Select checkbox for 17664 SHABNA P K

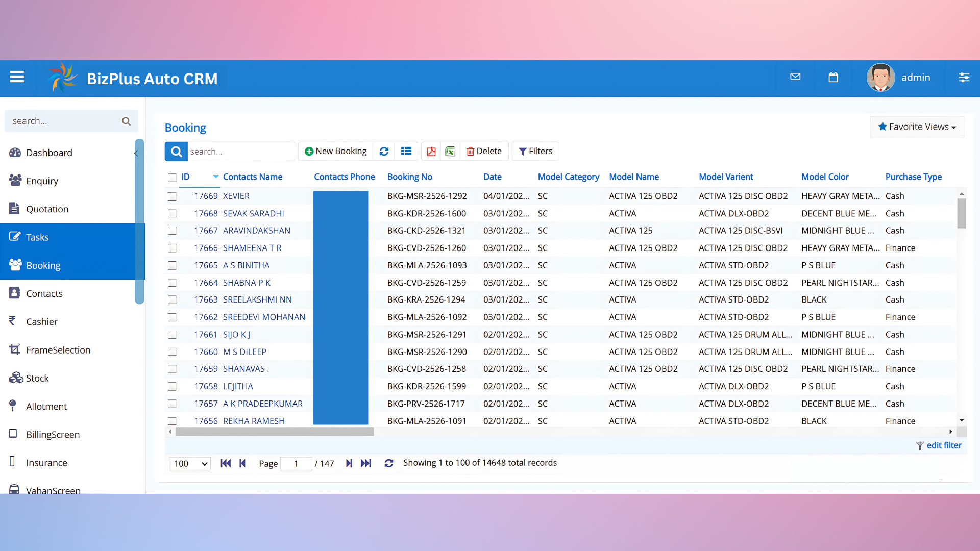(x=172, y=283)
